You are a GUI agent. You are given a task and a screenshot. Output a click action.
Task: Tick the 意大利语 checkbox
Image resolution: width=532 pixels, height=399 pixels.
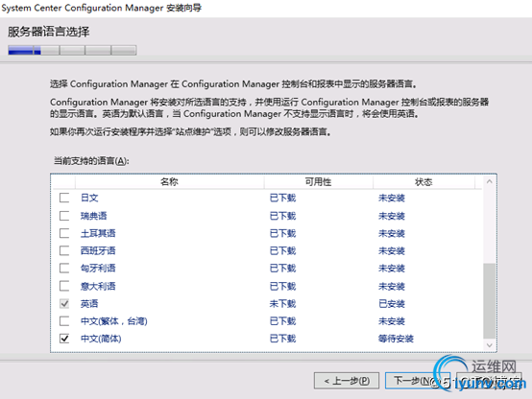[x=64, y=286]
